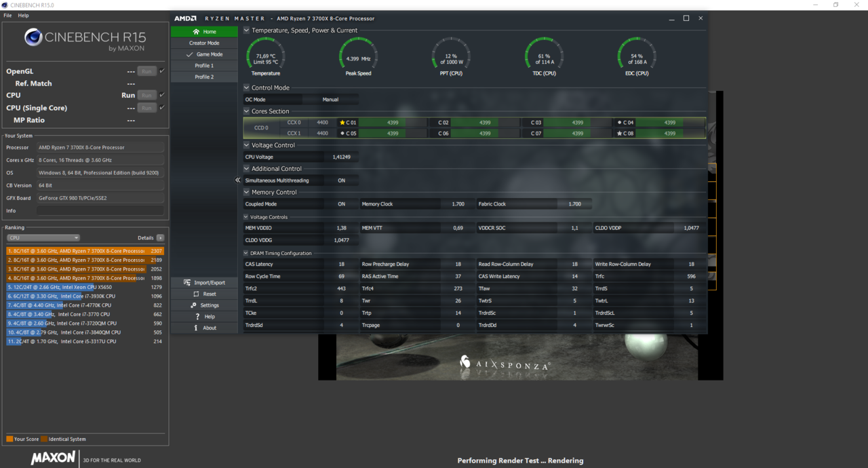
Task: Click the CAS Latency value 18
Action: (x=341, y=265)
